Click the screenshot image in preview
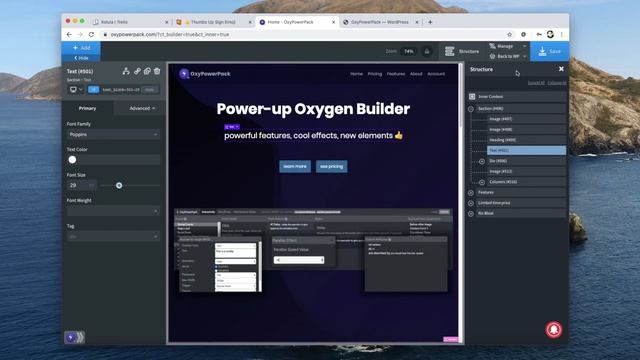 (313, 251)
